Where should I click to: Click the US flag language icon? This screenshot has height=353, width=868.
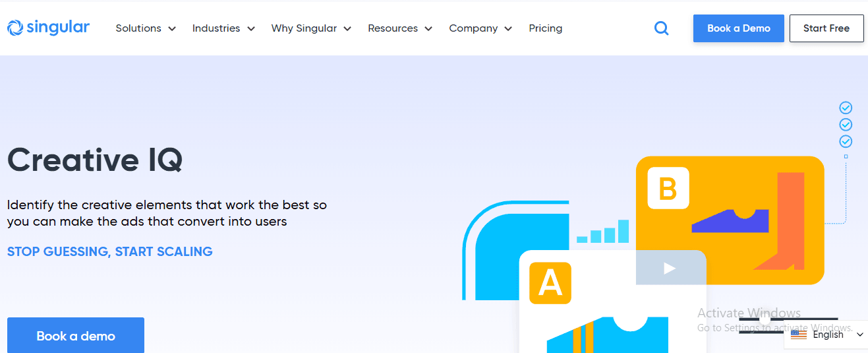799,335
